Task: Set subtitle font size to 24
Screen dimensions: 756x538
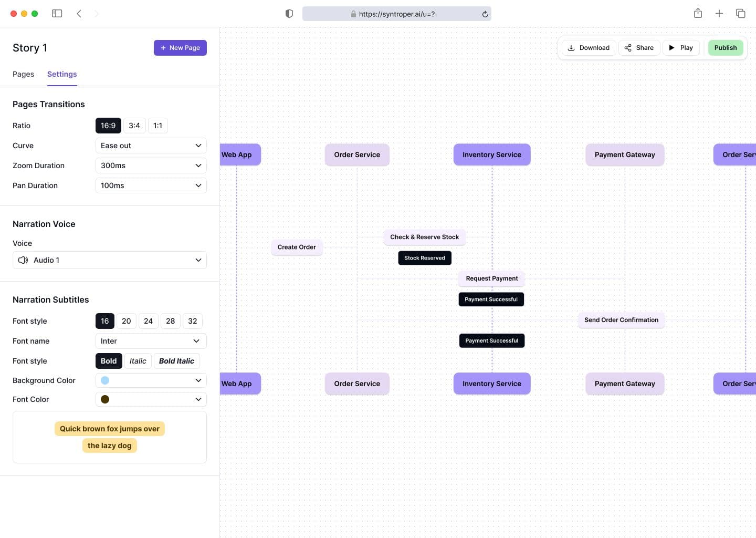Action: [149, 321]
